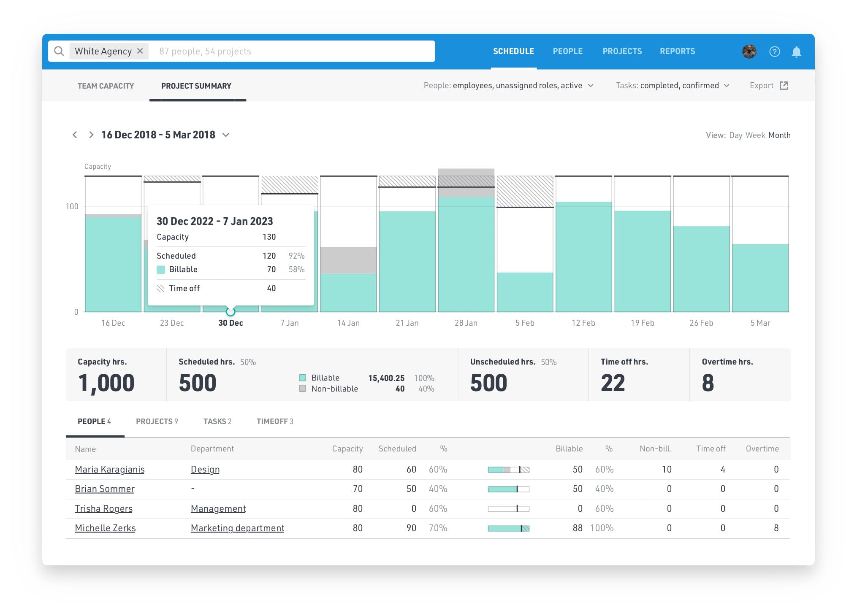Select the 30 Dec bar in chart

[230, 311]
